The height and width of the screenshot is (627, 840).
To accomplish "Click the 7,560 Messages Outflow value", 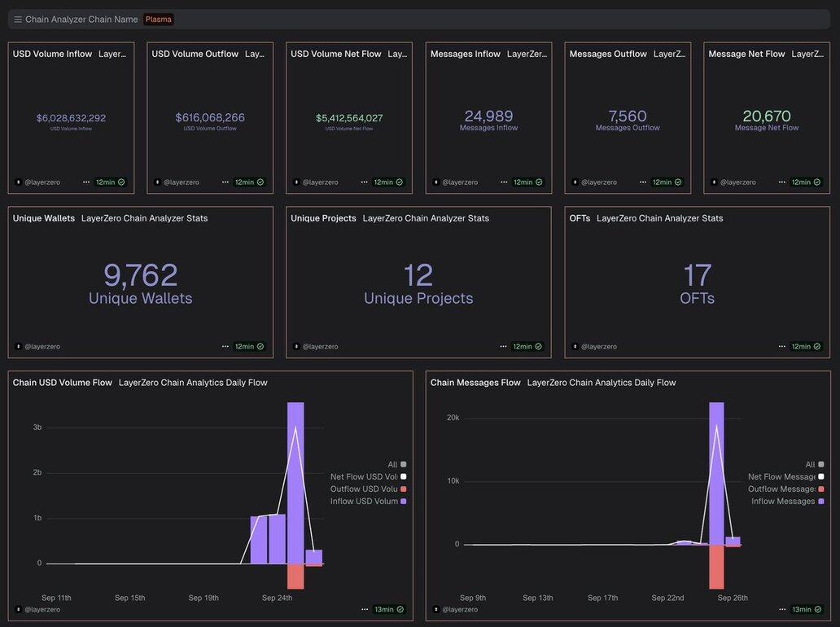I will click(x=628, y=116).
